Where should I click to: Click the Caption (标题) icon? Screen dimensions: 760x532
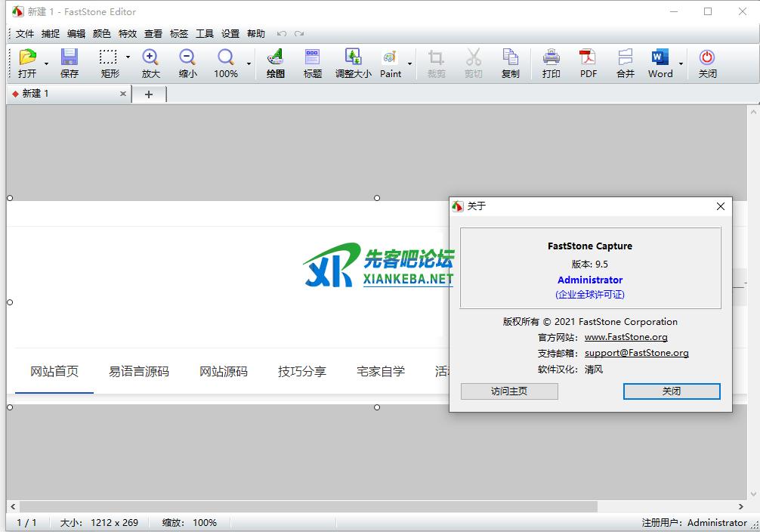coord(312,57)
